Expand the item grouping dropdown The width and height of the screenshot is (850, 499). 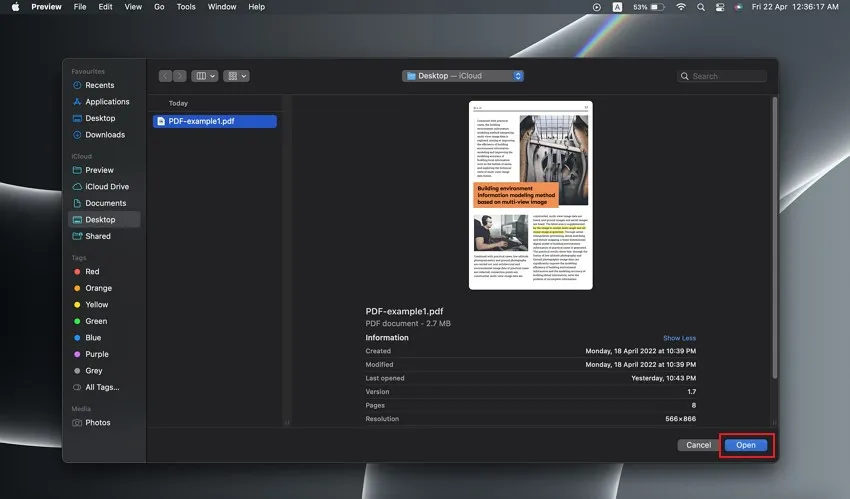[x=237, y=76]
